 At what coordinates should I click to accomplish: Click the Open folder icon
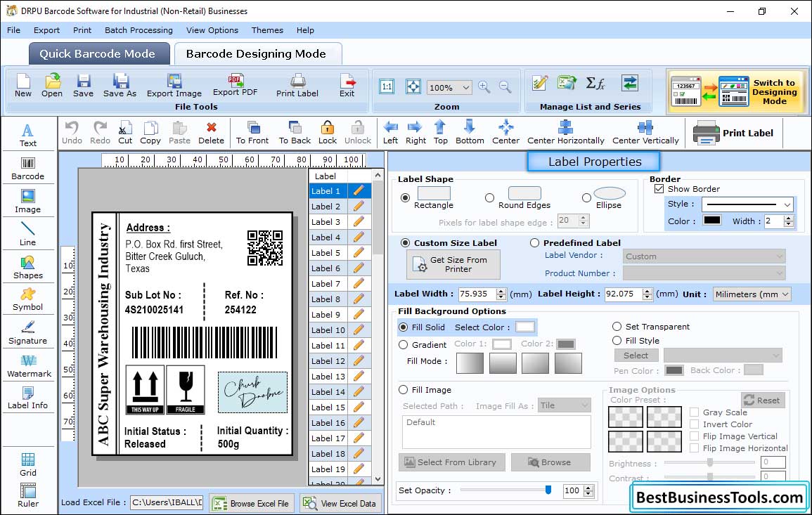[x=52, y=86]
